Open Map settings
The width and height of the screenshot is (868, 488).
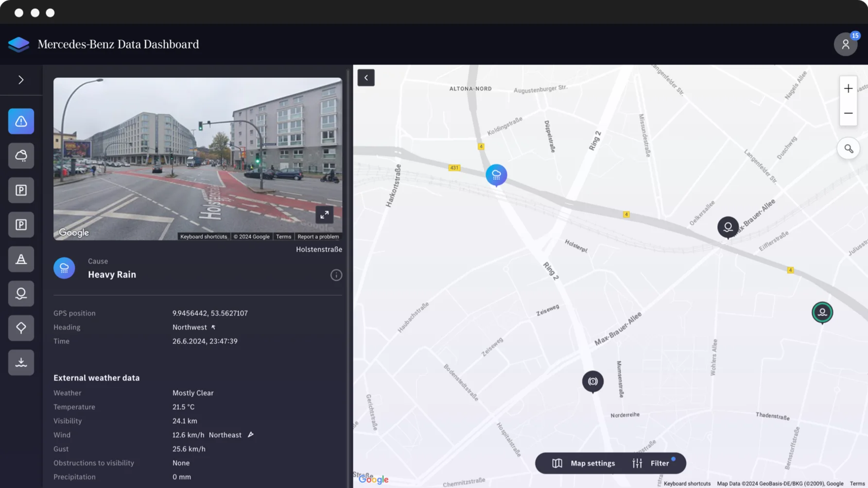tap(584, 463)
